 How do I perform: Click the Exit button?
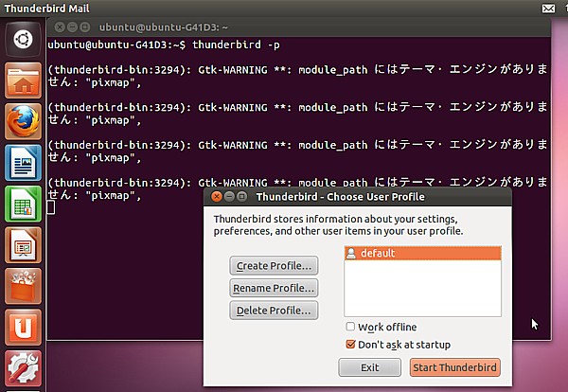[x=370, y=367]
